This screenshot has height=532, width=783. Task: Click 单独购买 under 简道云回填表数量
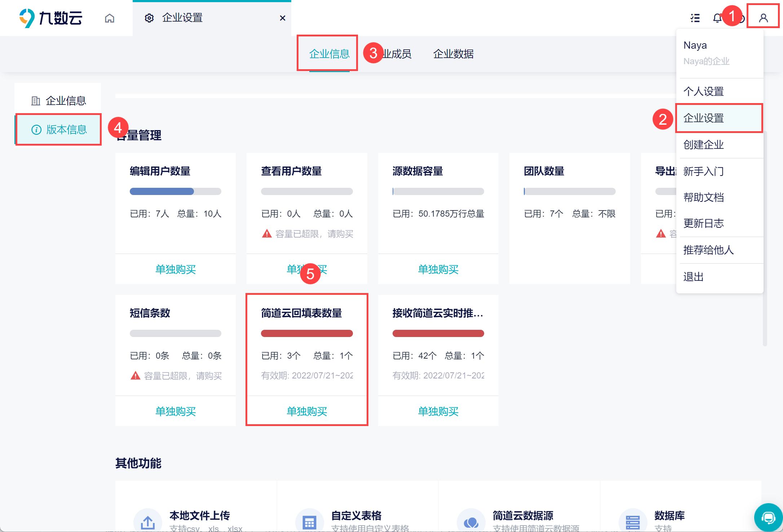click(307, 411)
